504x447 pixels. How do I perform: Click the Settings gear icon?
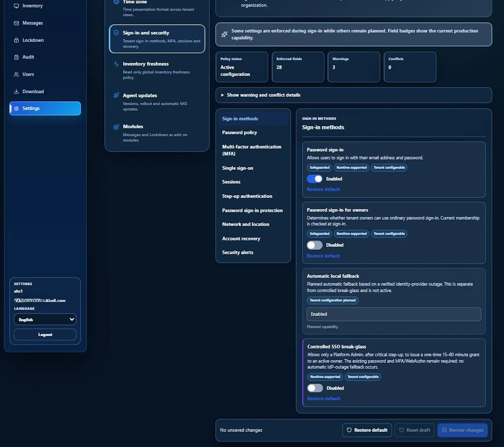(x=16, y=108)
